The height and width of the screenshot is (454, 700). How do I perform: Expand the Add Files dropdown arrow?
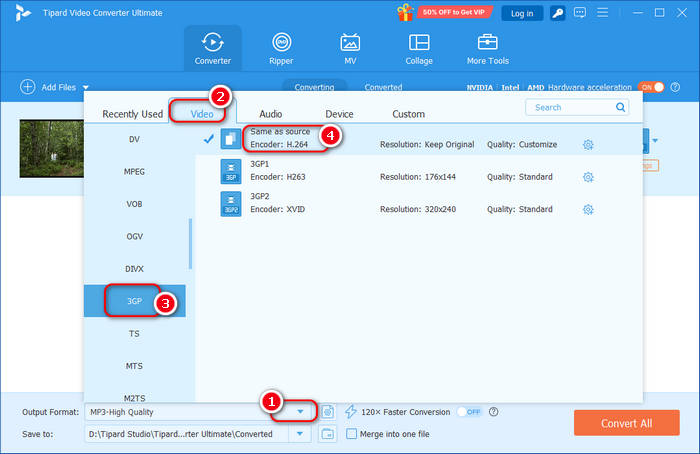point(86,87)
